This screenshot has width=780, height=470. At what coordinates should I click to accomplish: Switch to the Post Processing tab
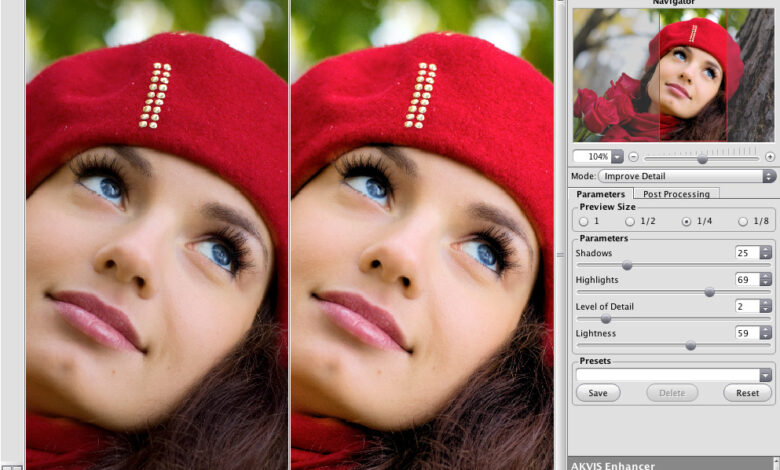click(676, 194)
